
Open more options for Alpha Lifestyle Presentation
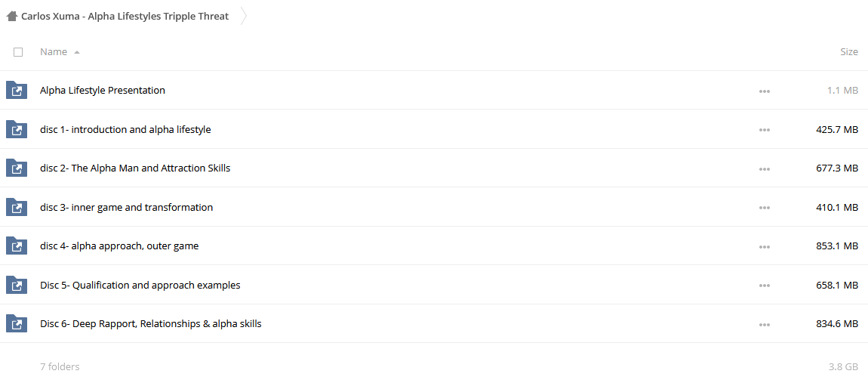point(765,91)
